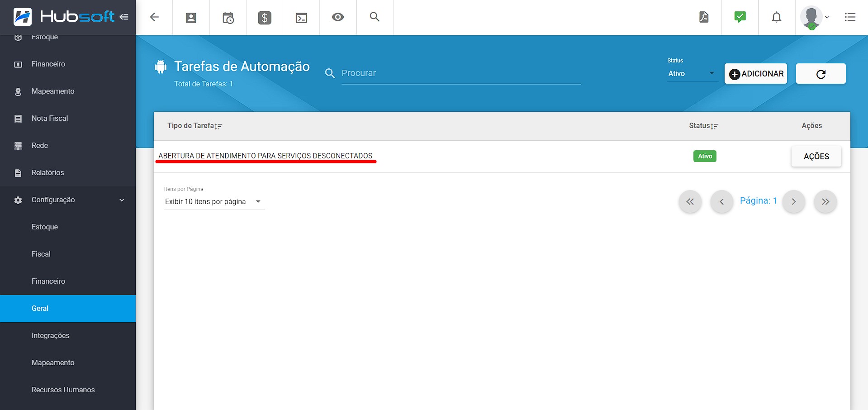
Task: Open the Nota Fiscal menu
Action: (x=68, y=119)
